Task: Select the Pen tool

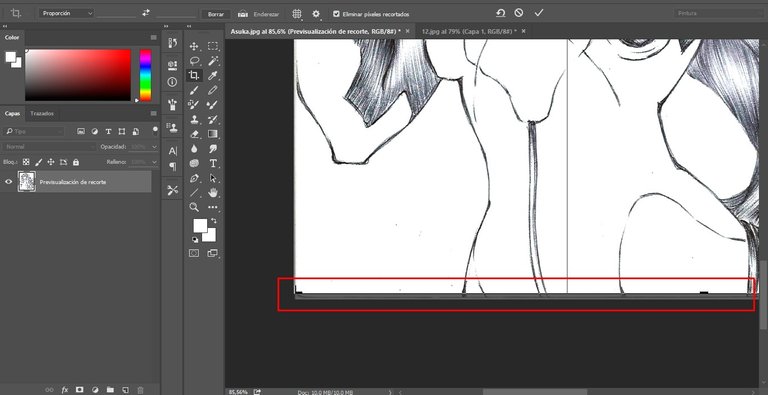Action: [x=194, y=178]
